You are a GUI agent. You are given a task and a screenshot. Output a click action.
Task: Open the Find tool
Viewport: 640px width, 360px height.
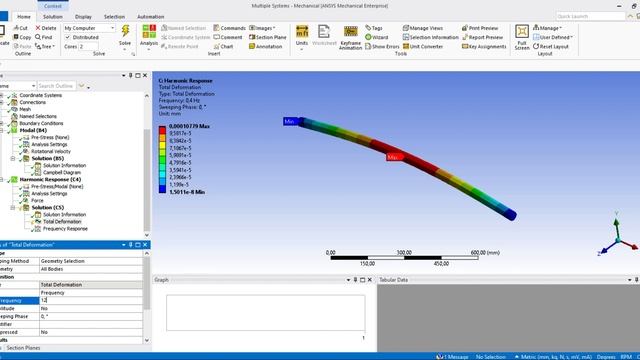click(44, 37)
